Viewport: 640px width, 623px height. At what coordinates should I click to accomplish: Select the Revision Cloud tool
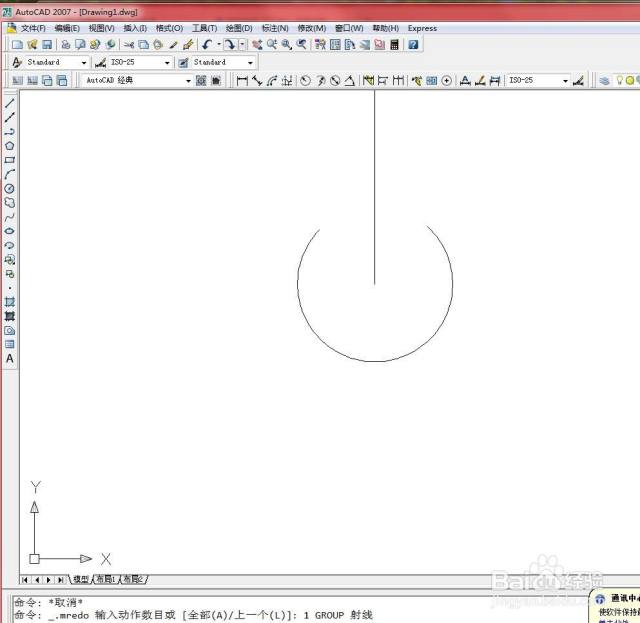(x=10, y=202)
